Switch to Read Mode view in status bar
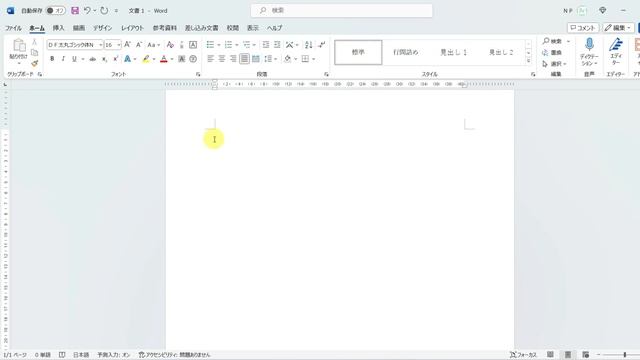Image resolution: width=640 pixels, height=360 pixels. (550, 355)
